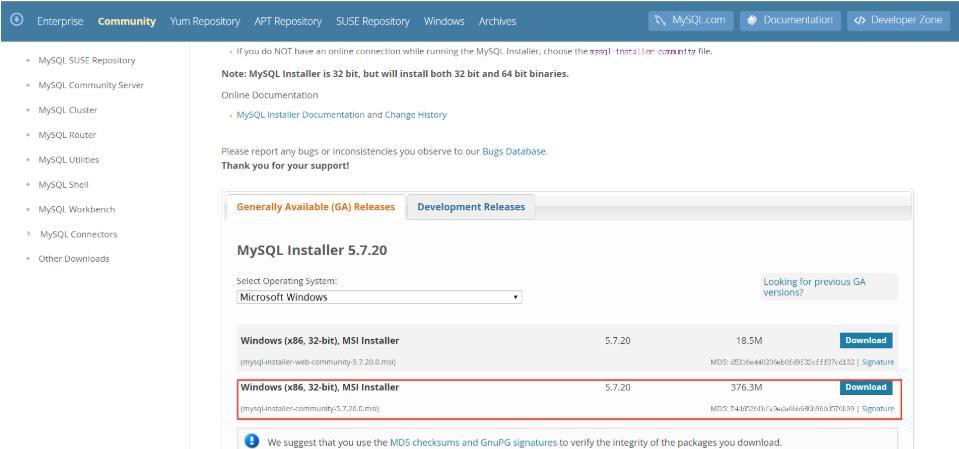Open APT Repository in top navigation
This screenshot has width=959, height=449.
[x=288, y=21]
